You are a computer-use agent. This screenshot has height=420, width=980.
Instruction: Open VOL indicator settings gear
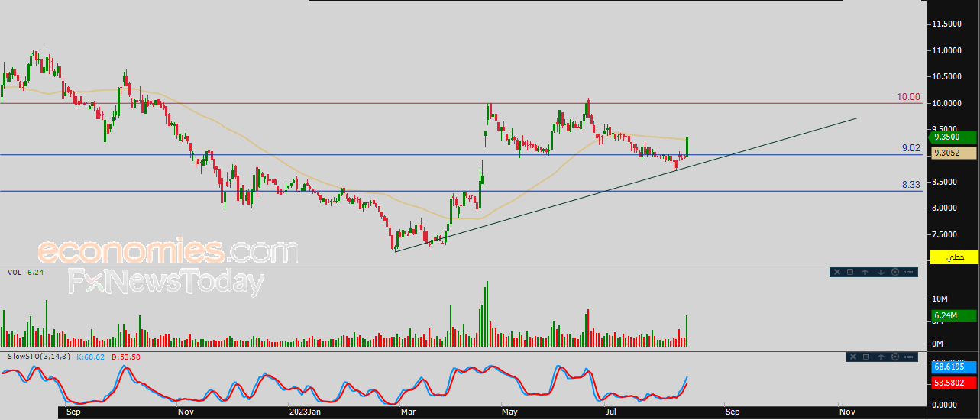tap(894, 272)
